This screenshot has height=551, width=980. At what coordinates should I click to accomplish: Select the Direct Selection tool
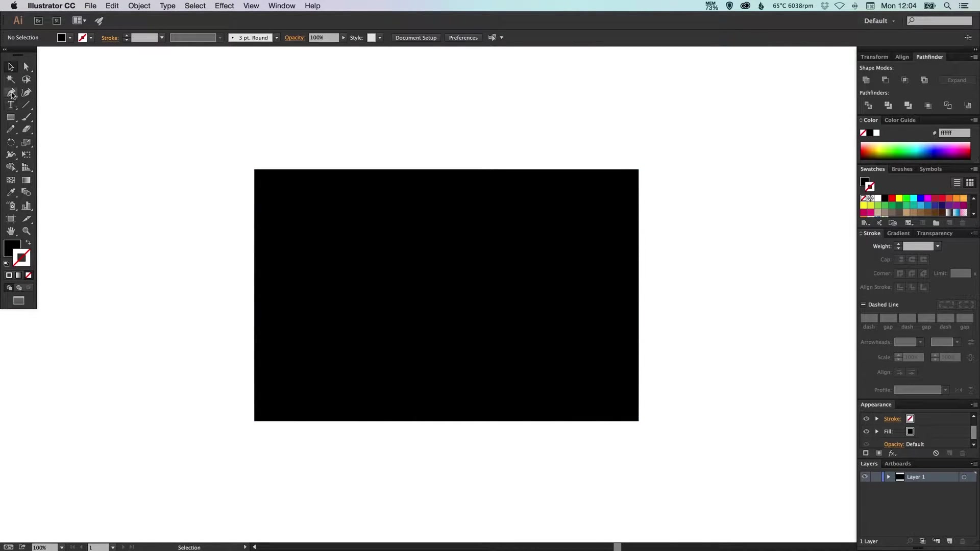[x=26, y=67]
